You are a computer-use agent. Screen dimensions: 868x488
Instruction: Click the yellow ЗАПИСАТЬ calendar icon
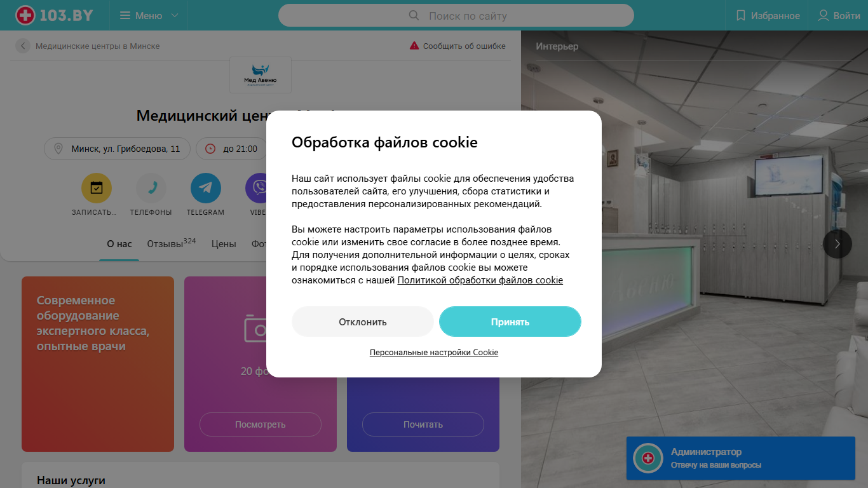[97, 188]
